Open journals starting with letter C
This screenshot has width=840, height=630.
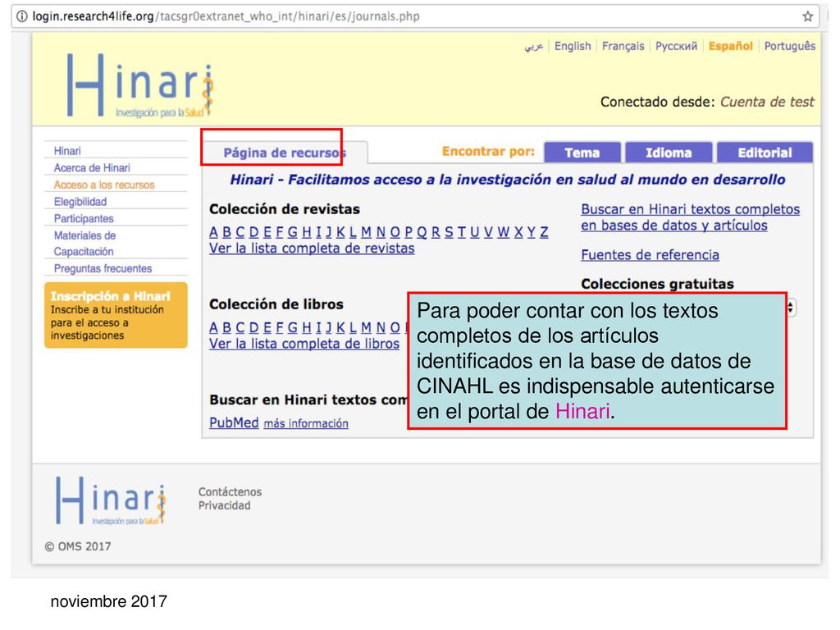[x=240, y=232]
